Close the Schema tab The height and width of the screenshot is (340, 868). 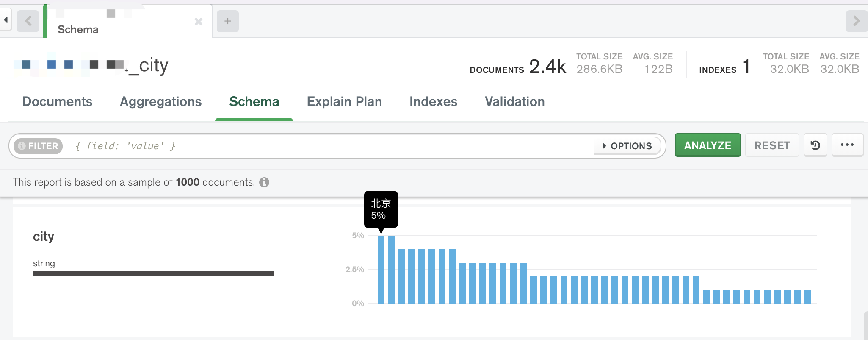(x=199, y=22)
